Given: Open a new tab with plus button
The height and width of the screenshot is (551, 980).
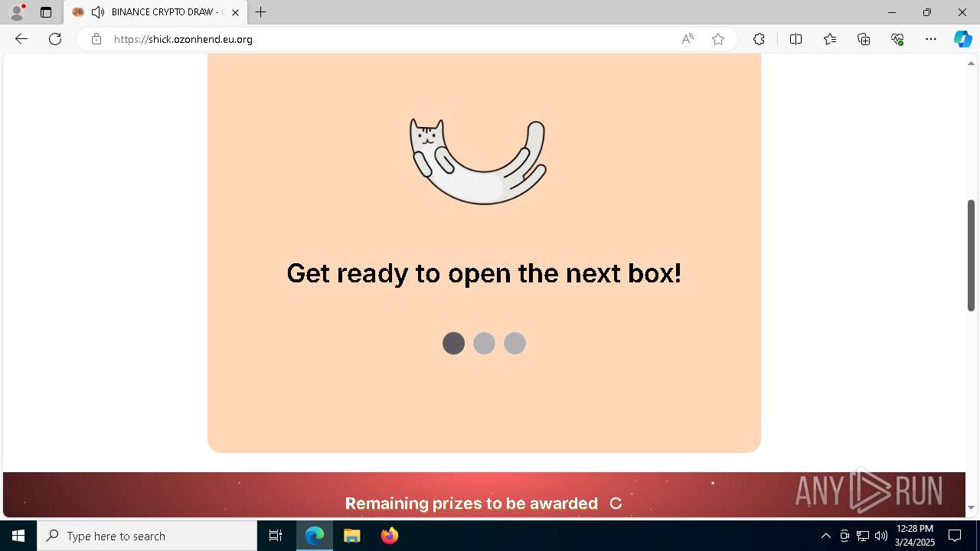Looking at the screenshot, I should point(261,12).
